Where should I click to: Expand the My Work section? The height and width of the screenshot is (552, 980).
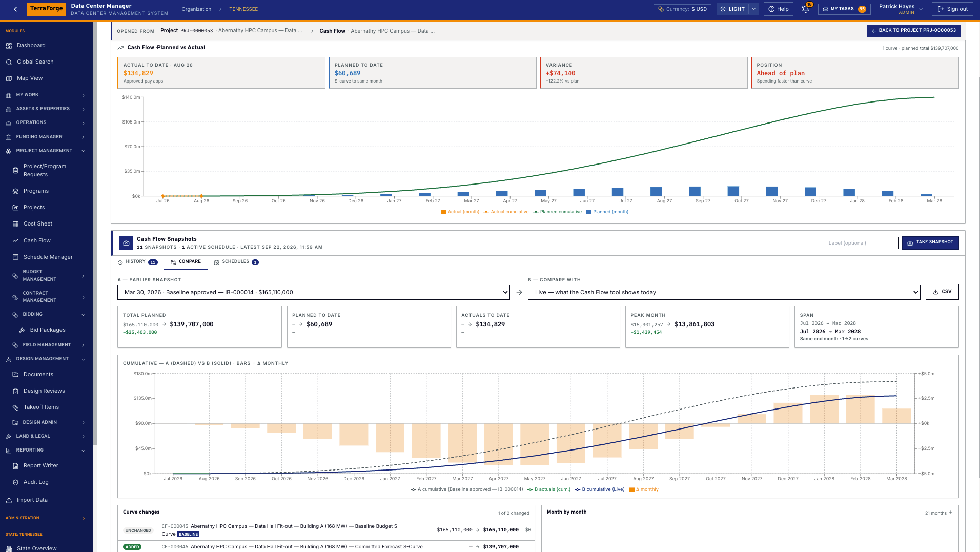[46, 95]
